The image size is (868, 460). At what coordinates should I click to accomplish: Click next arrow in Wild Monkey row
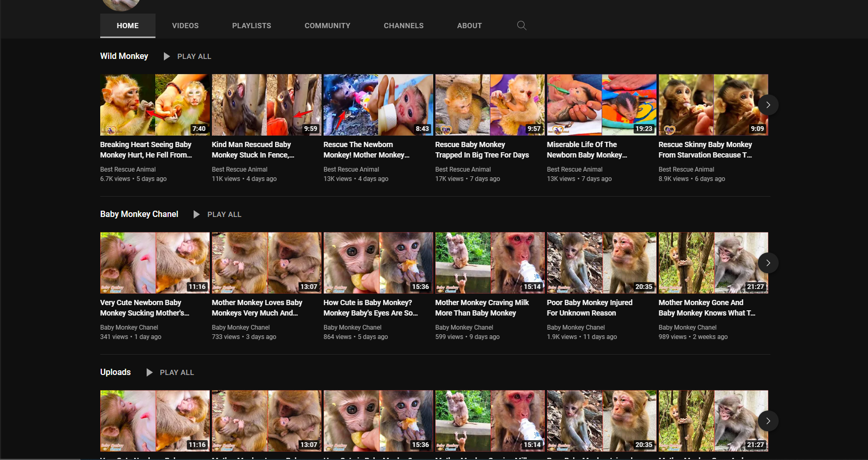[x=768, y=105]
